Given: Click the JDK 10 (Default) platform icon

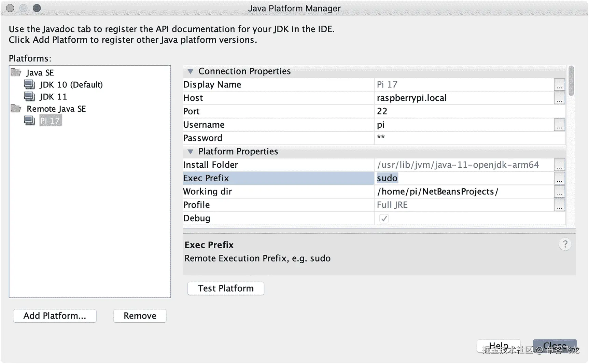Looking at the screenshot, I should 30,84.
